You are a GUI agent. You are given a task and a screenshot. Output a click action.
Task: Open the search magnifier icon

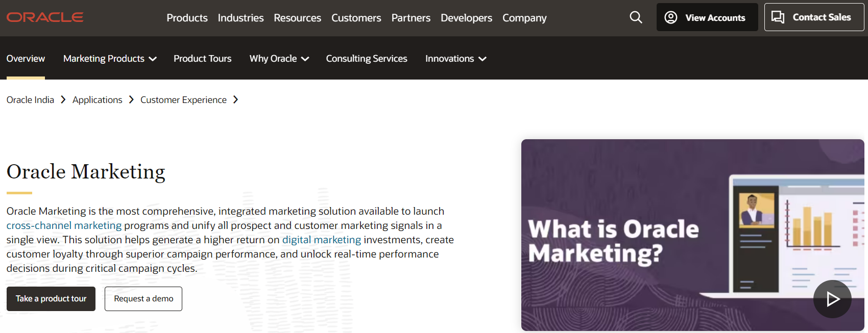click(x=636, y=17)
